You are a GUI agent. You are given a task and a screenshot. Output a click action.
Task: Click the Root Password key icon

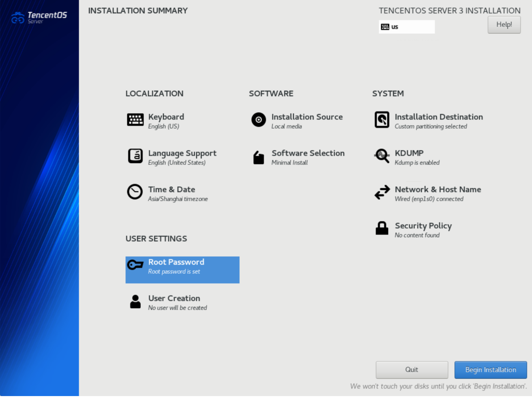pos(135,265)
